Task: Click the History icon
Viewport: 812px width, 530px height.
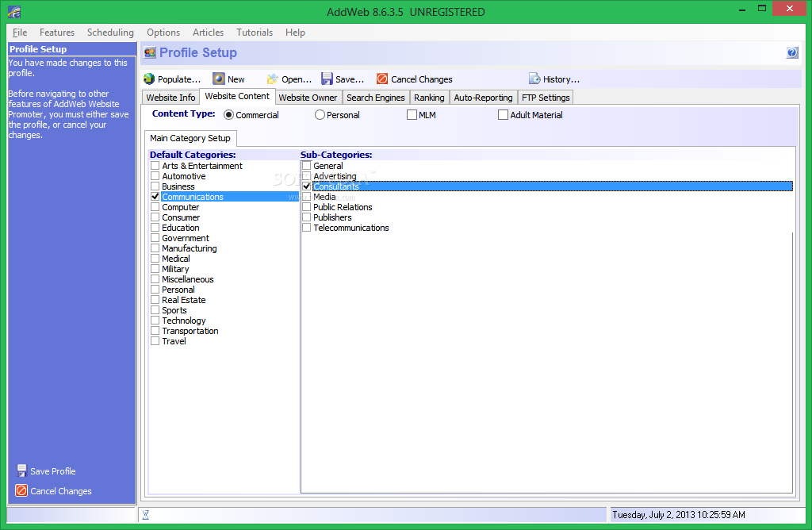Action: pyautogui.click(x=534, y=79)
